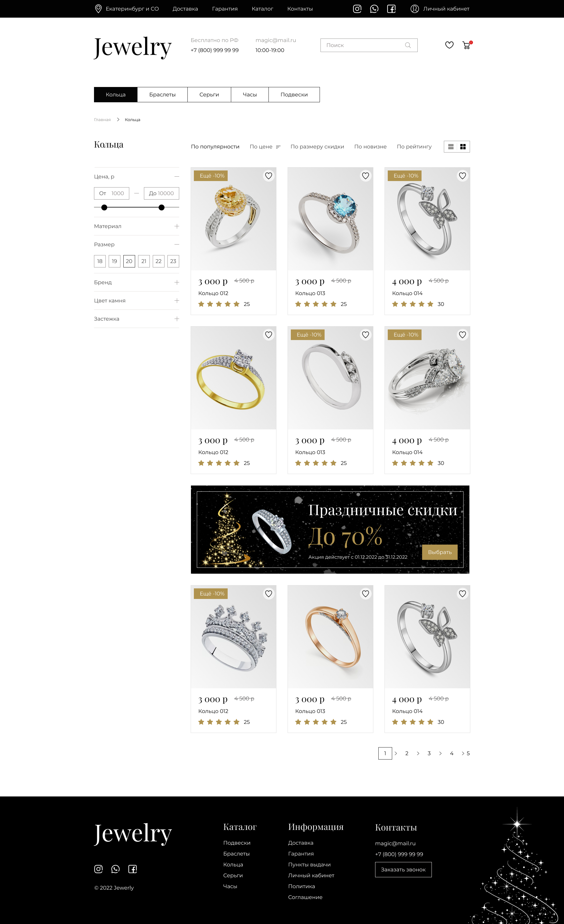Viewport: 564px width, 924px height.
Task: Select grid view layout icon
Action: point(463,147)
